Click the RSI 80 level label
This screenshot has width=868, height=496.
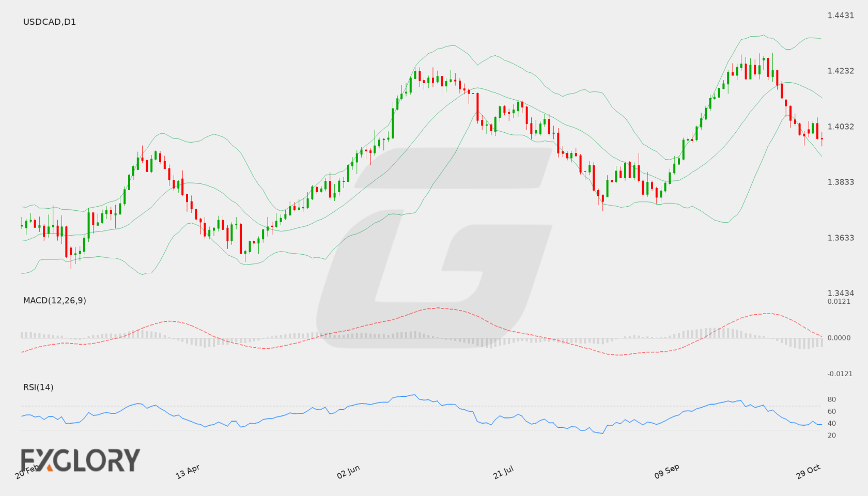(x=832, y=399)
